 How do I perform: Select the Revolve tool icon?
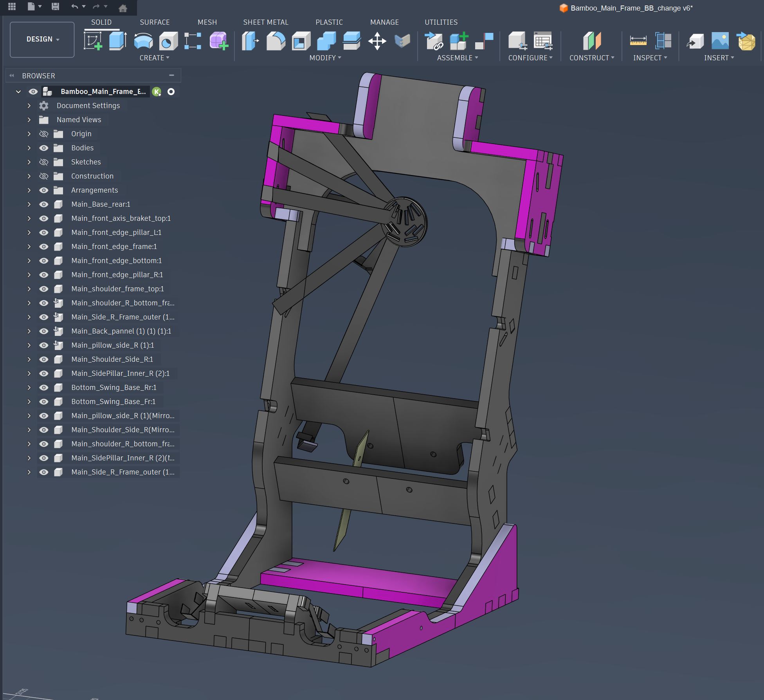pos(143,41)
